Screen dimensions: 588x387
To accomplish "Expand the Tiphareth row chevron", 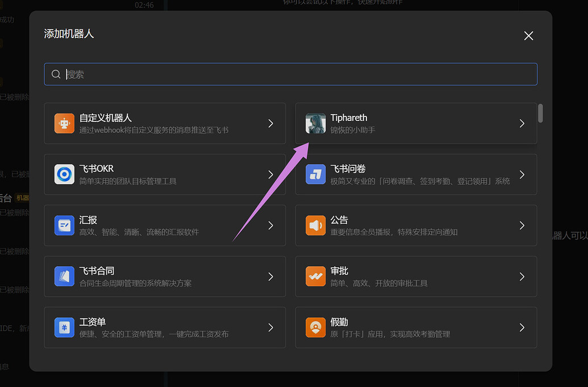I will click(522, 123).
